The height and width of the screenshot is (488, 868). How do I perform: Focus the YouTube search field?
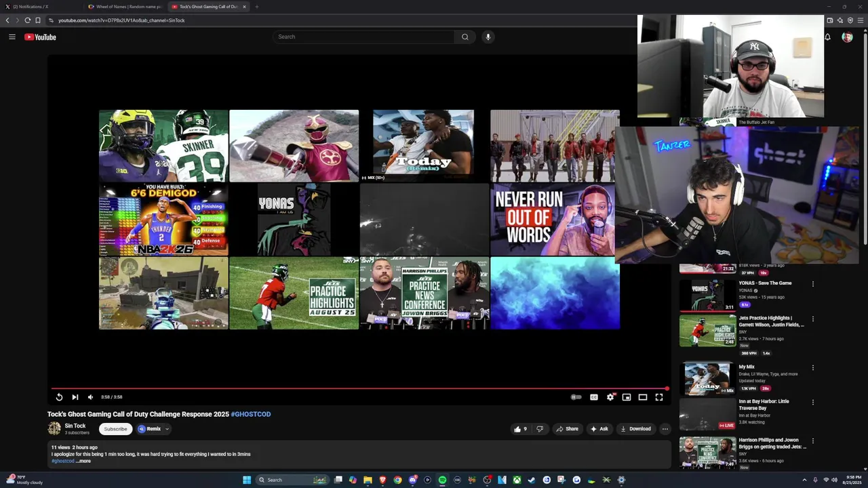tap(363, 37)
